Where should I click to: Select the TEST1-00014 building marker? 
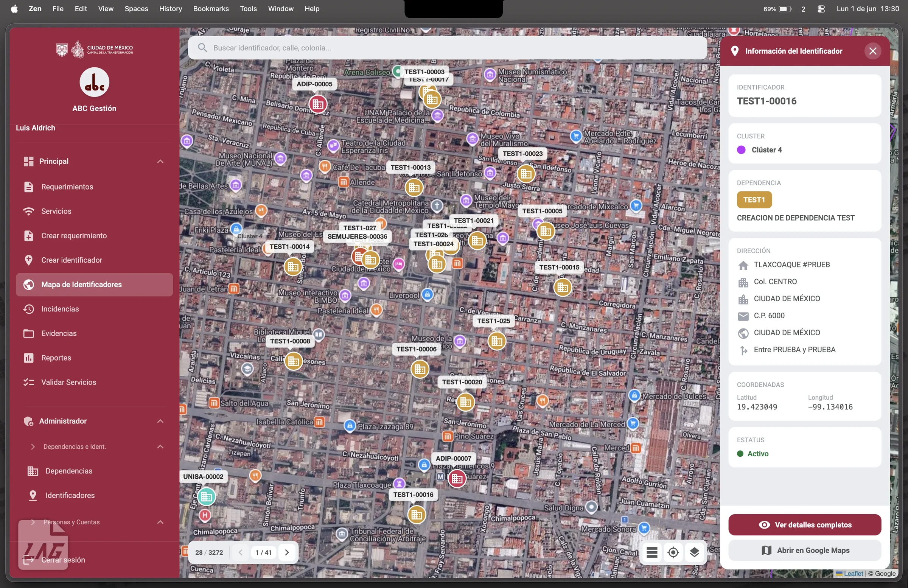tap(293, 266)
